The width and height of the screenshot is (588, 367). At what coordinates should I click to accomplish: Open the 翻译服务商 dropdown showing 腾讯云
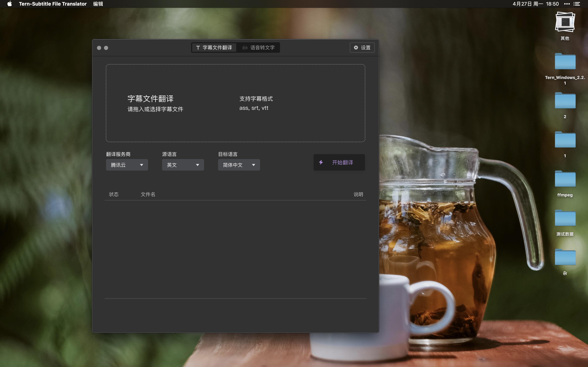point(127,165)
